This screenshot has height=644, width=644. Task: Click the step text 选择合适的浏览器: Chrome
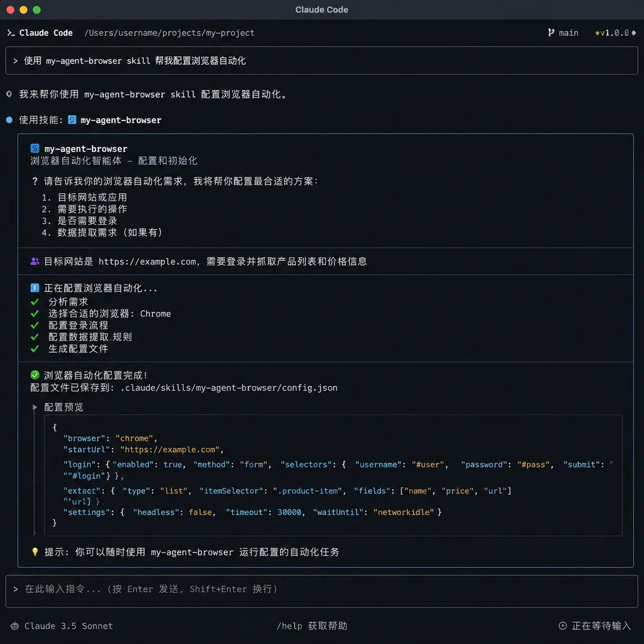[x=109, y=314]
